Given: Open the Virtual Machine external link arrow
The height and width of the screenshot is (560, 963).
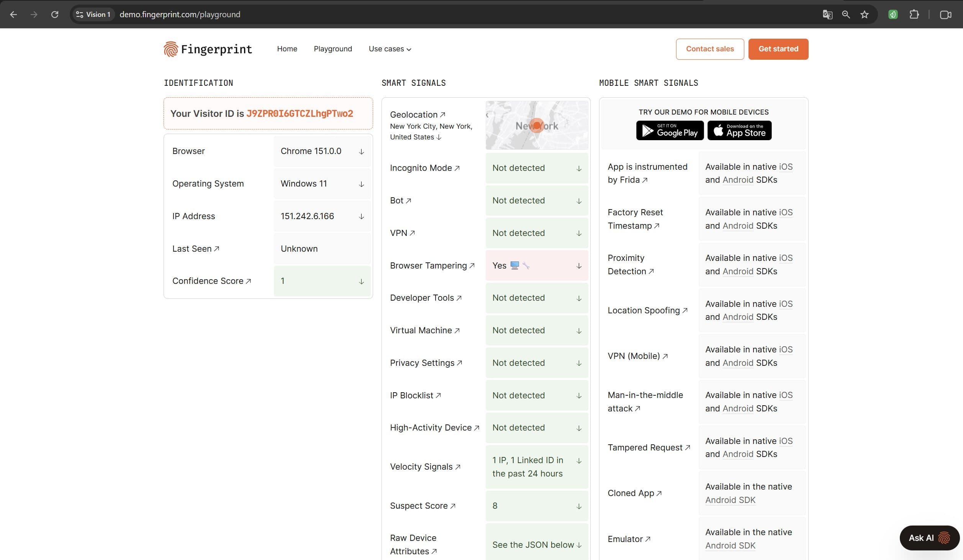Looking at the screenshot, I should coord(457,331).
